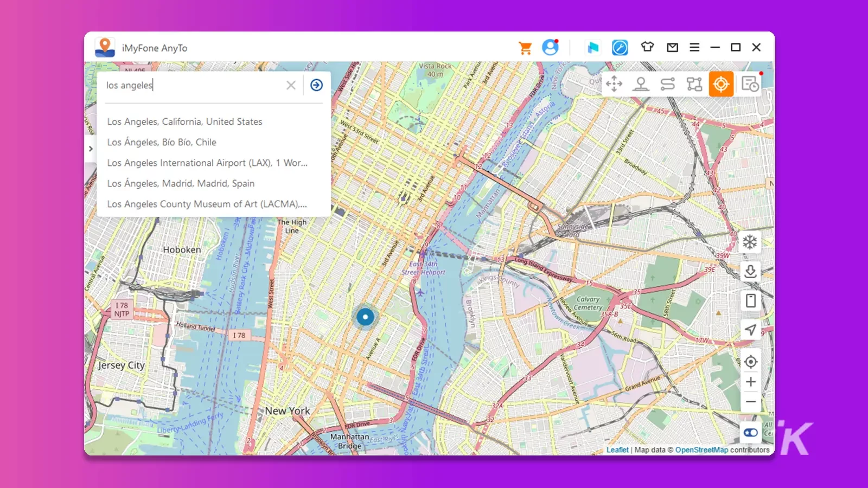Screen dimensions: 868x488
Task: Click the iMyFone AnyTo app logo
Action: coord(105,47)
